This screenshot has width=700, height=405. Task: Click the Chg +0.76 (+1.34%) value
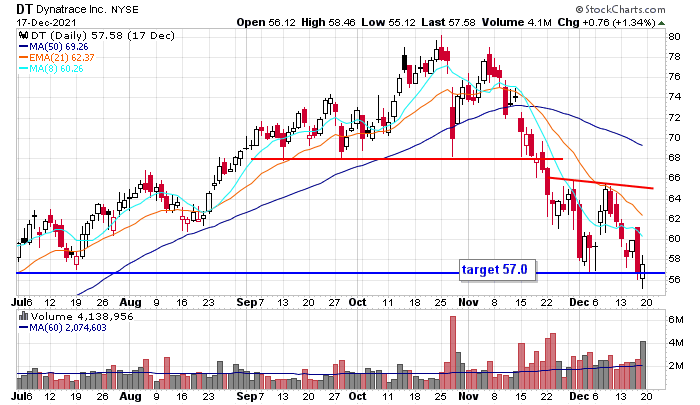[606, 22]
